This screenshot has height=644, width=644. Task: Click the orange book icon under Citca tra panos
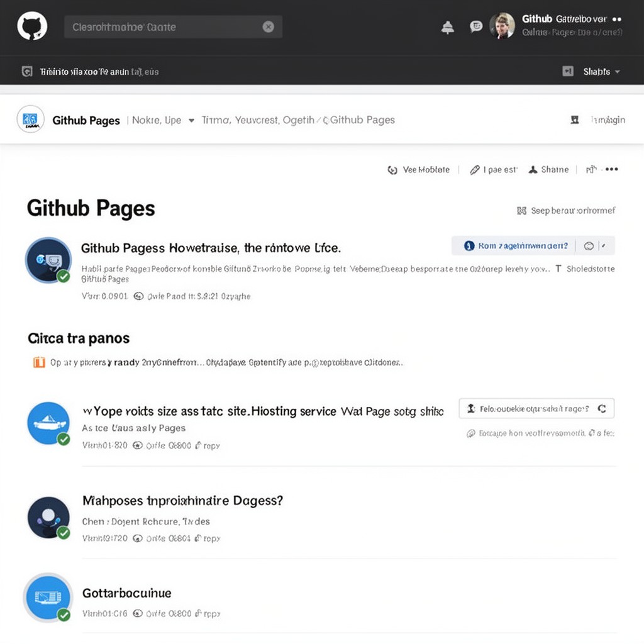[x=39, y=362]
